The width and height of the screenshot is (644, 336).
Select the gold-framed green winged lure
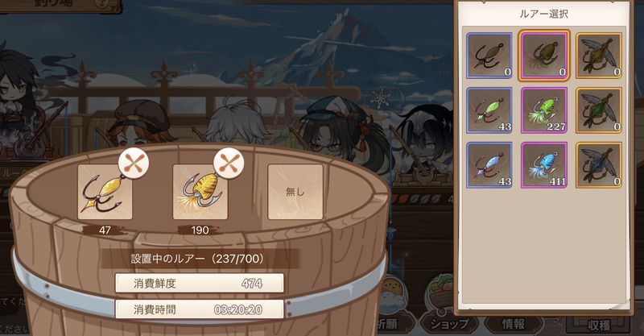pyautogui.click(x=598, y=110)
